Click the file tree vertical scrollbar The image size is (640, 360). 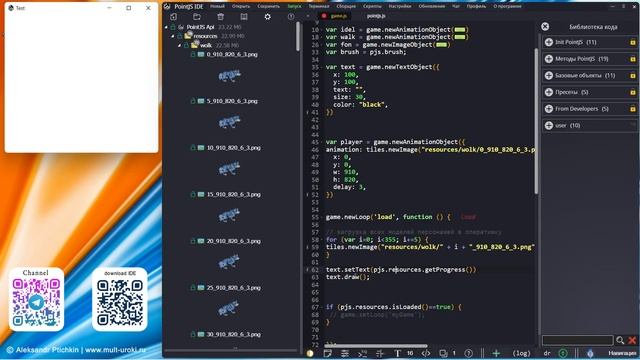[x=298, y=37]
